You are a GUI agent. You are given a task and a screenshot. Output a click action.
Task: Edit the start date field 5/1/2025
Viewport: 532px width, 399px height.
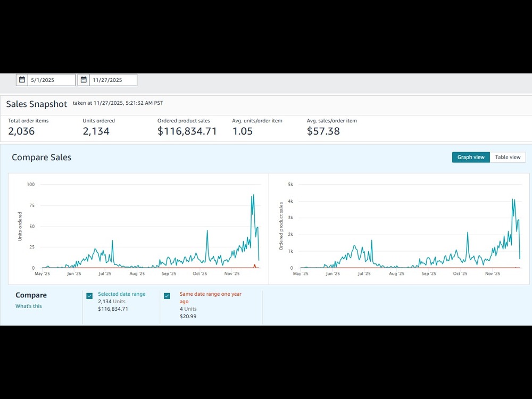pos(52,80)
